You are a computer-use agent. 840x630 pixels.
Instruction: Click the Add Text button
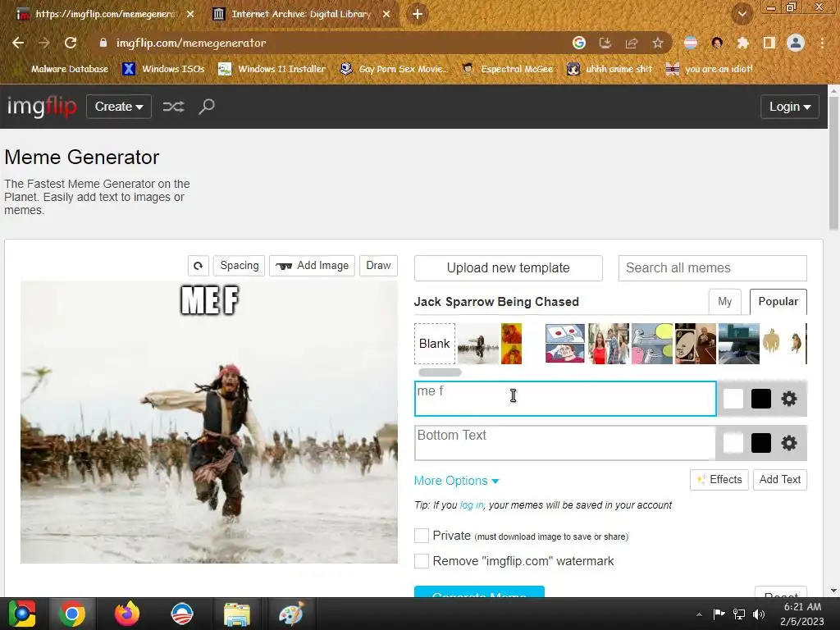(x=780, y=479)
